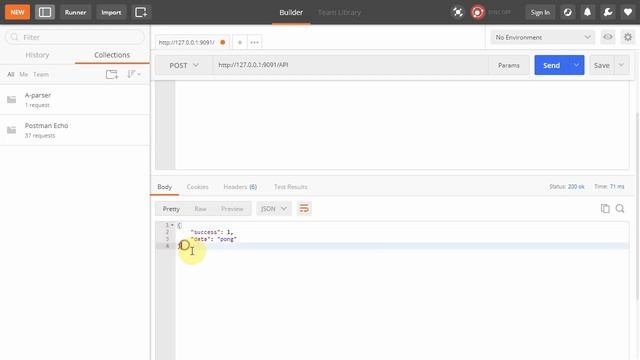640x360 pixels.
Task: Focus the sidebar Filter field
Action: coord(75,37)
